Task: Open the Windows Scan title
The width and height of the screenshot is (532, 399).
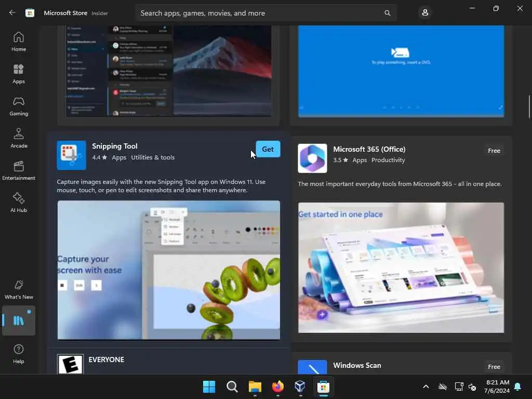Action: coord(357,365)
